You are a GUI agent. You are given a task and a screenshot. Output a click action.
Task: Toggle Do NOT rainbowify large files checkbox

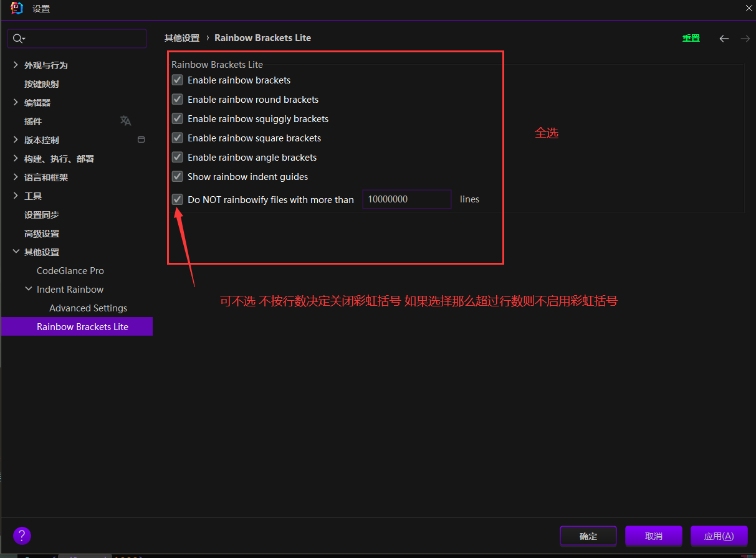click(x=177, y=199)
